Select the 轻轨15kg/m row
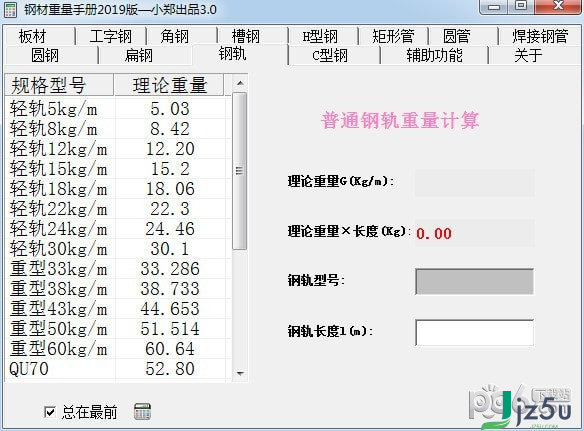Viewport: 584px width, 431px height. [117, 169]
